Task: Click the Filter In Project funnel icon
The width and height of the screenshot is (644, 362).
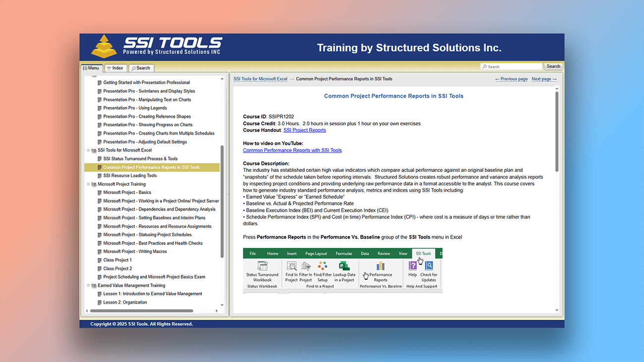Action: [306, 266]
